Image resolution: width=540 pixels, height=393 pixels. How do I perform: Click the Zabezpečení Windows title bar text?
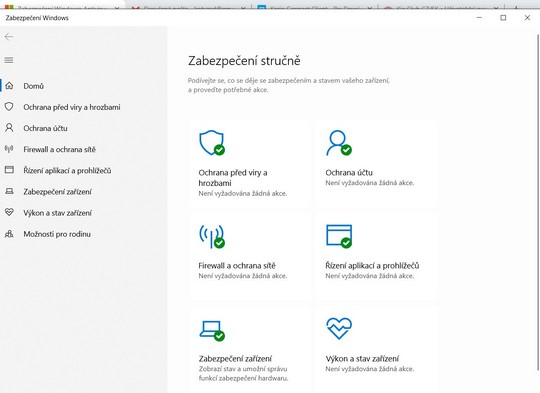point(37,18)
